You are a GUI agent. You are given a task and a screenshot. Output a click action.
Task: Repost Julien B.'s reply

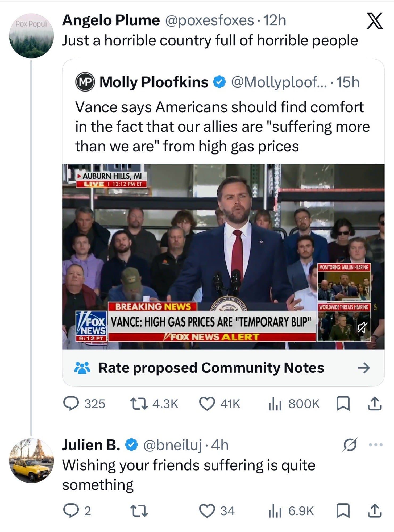(139, 511)
